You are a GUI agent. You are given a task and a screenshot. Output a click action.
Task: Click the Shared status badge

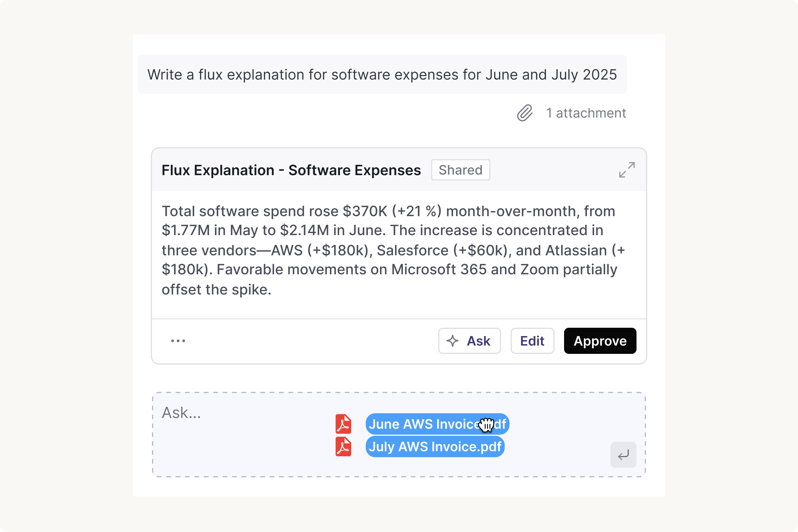[460, 170]
